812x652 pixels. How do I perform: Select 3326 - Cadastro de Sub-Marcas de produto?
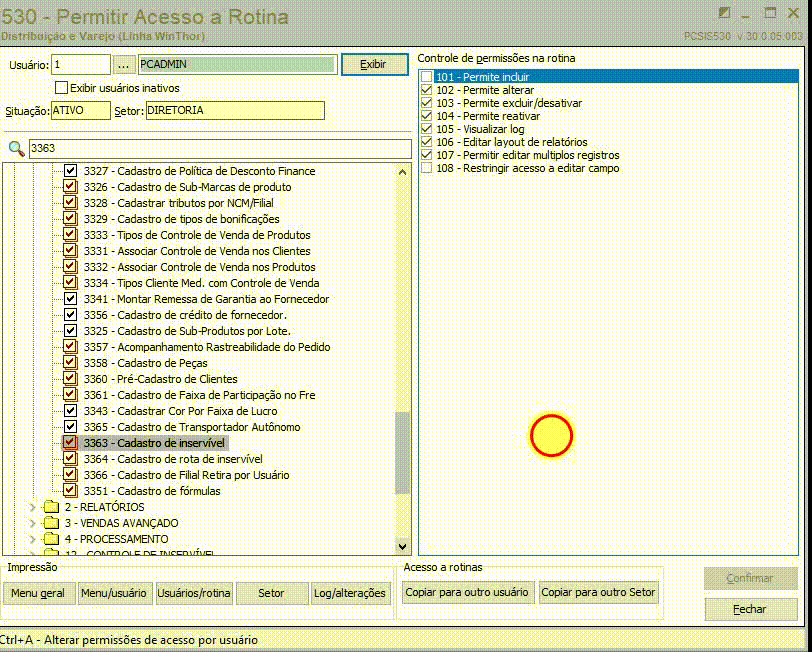point(187,187)
